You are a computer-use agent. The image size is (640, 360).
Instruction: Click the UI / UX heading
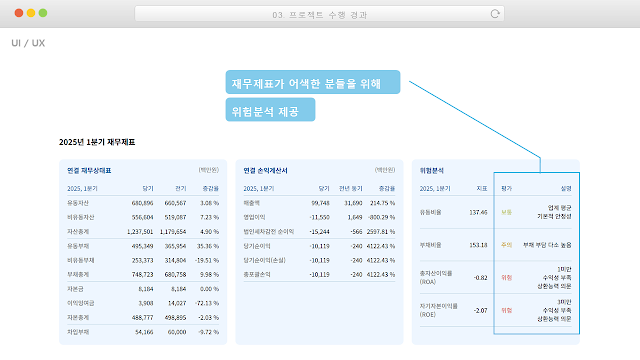(x=28, y=43)
